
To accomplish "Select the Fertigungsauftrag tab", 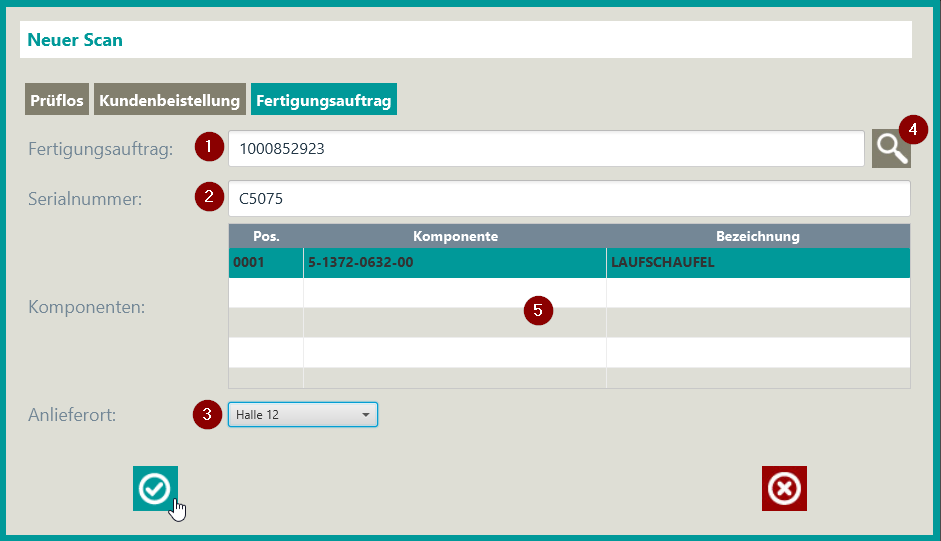I will click(324, 100).
